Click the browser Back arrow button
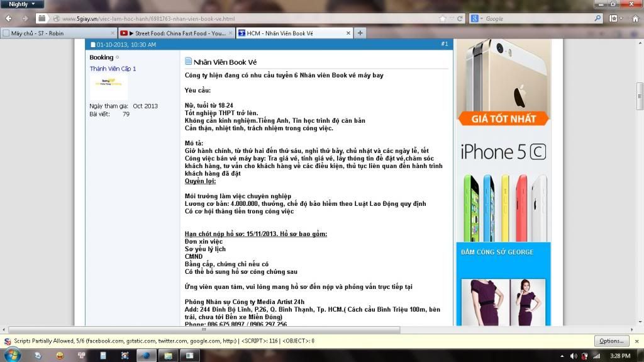The width and height of the screenshot is (644, 362). [9, 18]
